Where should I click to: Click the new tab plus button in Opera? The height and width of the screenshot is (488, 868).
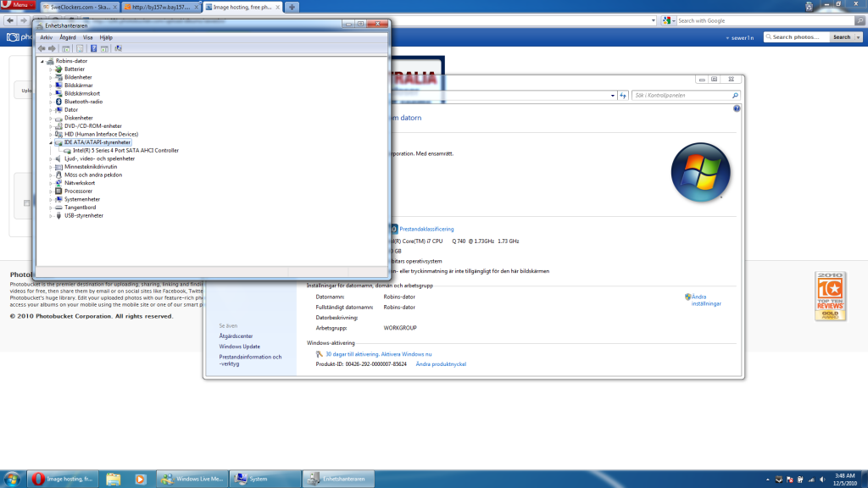[292, 7]
